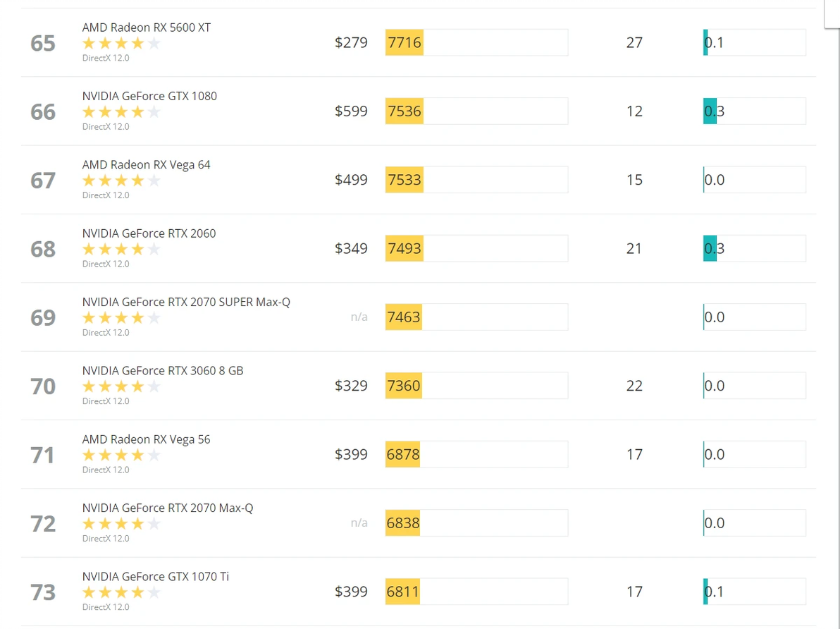Click the star rating under RTX 3060 8 GB
The height and width of the screenshot is (629, 840).
coord(121,386)
